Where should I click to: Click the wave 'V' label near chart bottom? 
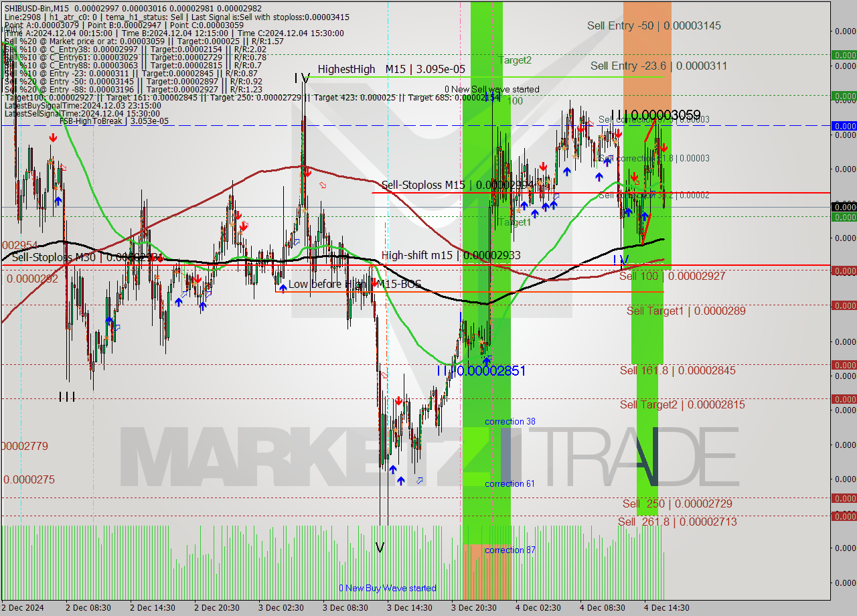(380, 548)
